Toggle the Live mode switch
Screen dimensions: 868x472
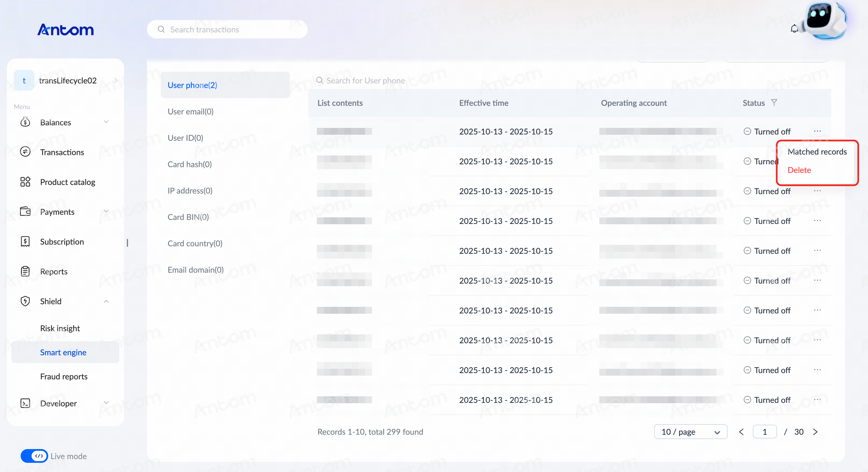point(34,456)
